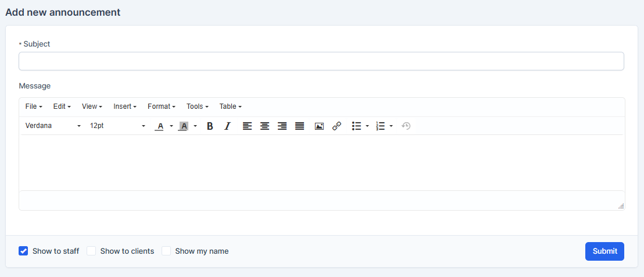Image resolution: width=644 pixels, height=277 pixels.
Task: Expand the 12pt font size dropdown
Action: point(117,126)
